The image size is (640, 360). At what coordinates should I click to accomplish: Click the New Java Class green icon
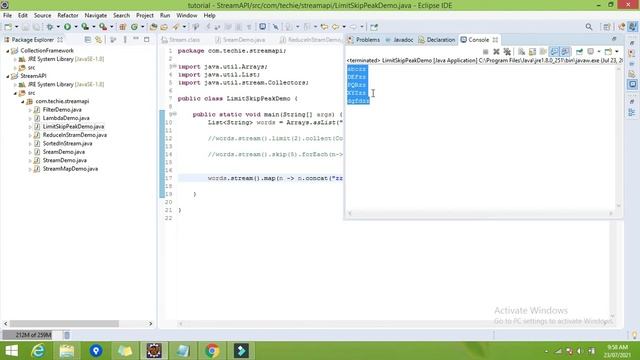pyautogui.click(x=134, y=27)
